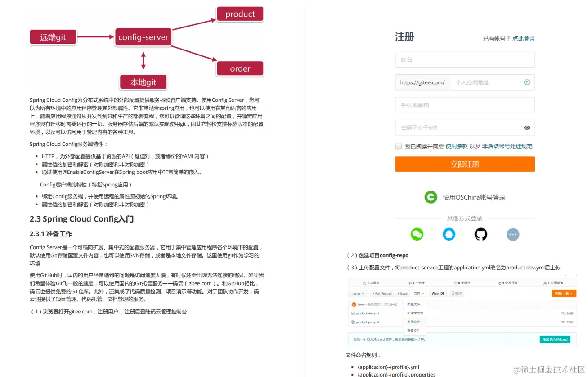The width and height of the screenshot is (588, 377).
Task: Open the master branch dropdown
Action: click(x=357, y=293)
